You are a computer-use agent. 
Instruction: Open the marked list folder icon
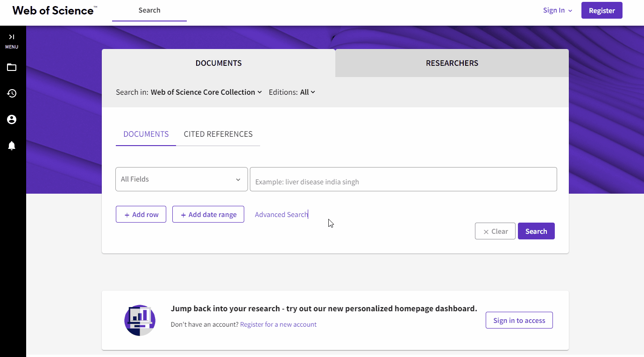click(x=12, y=67)
